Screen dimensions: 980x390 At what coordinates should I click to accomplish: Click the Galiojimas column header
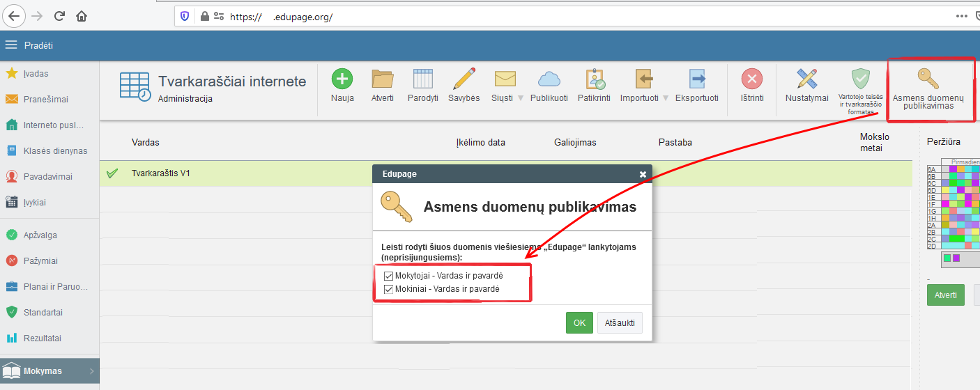pos(575,142)
